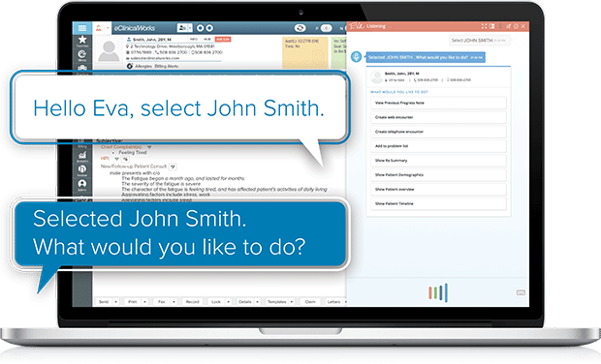601x364 pixels.
Task: Click the first round radio button in the header
Action: tap(200, 28)
